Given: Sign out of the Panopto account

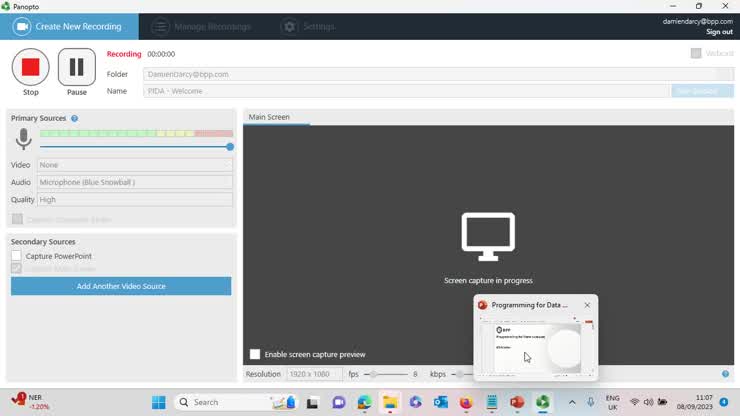Looking at the screenshot, I should coord(719,32).
